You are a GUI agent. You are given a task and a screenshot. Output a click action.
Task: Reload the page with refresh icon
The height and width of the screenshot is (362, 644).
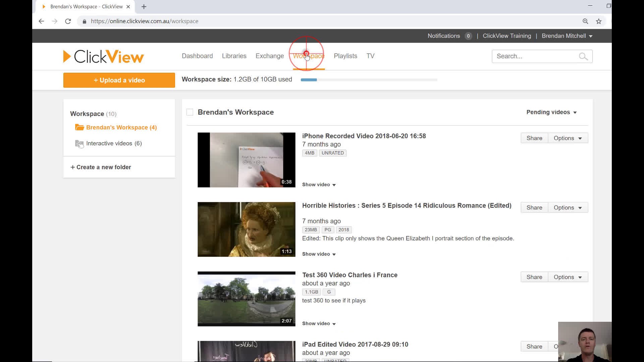pyautogui.click(x=68, y=21)
